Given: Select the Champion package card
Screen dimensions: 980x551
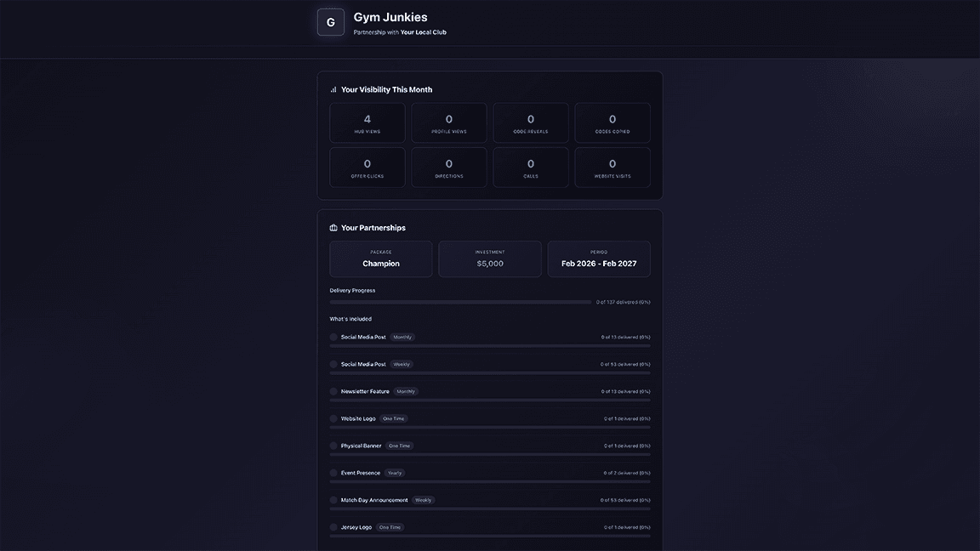Looking at the screenshot, I should tap(381, 259).
